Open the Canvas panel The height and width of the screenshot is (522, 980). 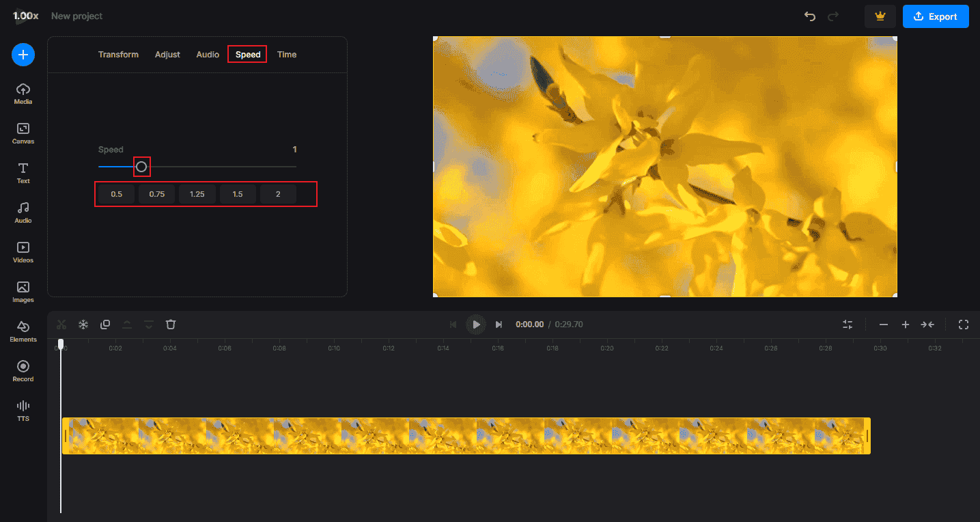tap(23, 133)
